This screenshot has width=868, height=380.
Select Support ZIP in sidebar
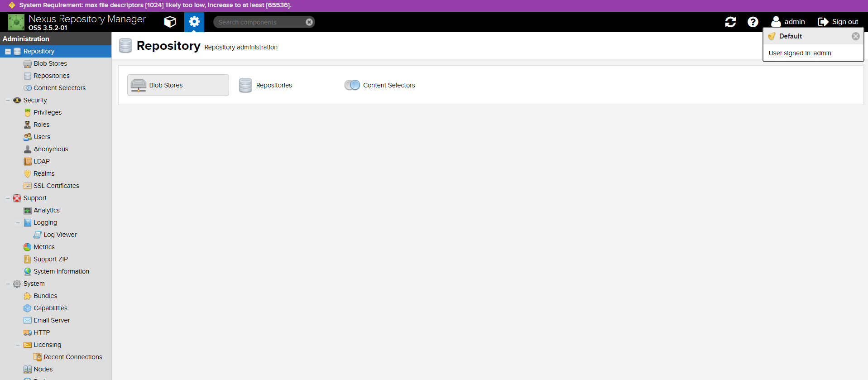[50, 259]
